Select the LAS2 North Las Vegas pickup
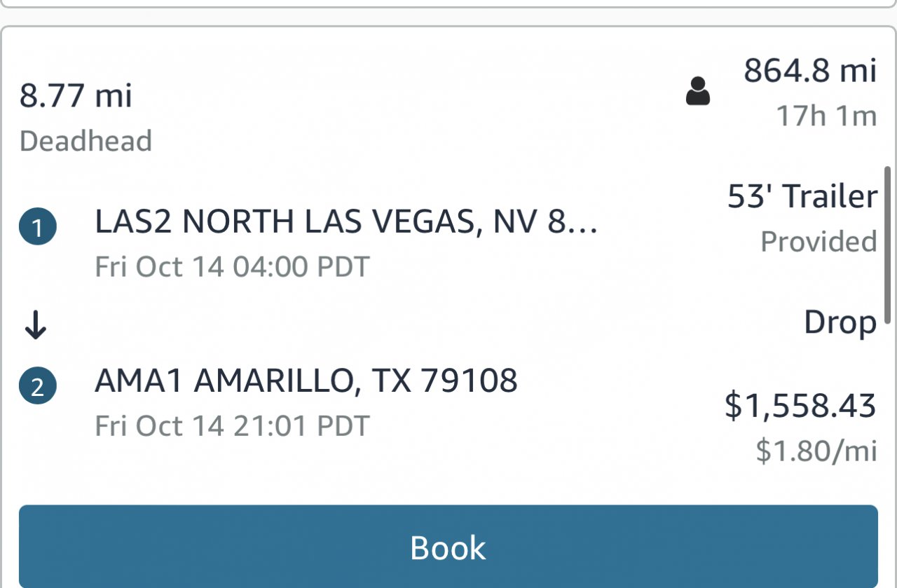Viewport: 897px width, 588px height. click(346, 222)
